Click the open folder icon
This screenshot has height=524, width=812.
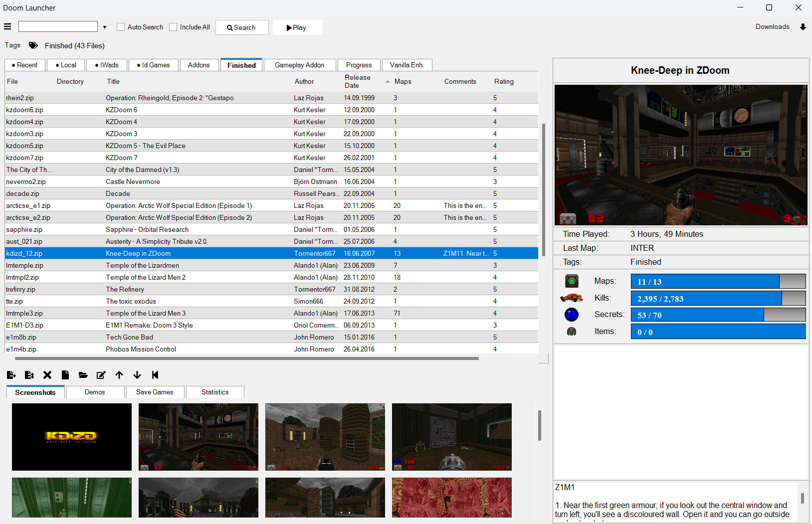(83, 375)
